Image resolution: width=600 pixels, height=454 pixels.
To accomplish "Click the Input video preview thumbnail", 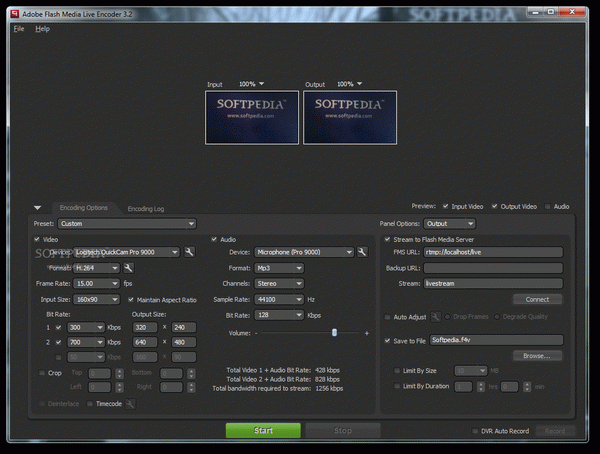I will pyautogui.click(x=252, y=118).
